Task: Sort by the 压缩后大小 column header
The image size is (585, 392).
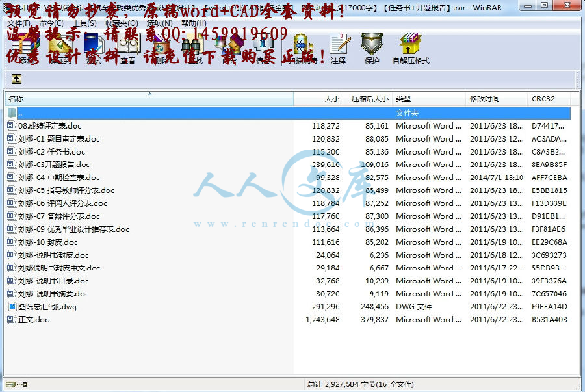Action: click(367, 99)
